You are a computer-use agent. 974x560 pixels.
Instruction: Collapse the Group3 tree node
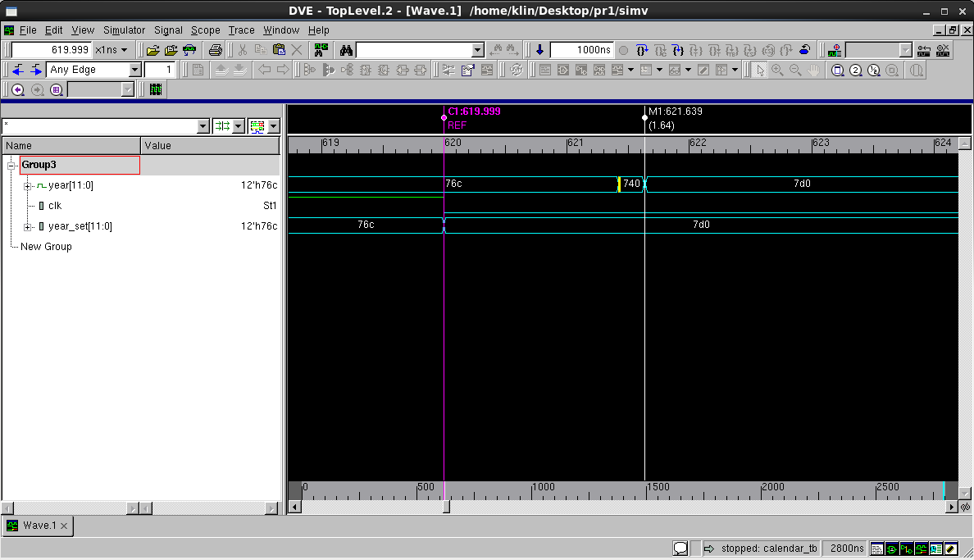click(x=11, y=166)
